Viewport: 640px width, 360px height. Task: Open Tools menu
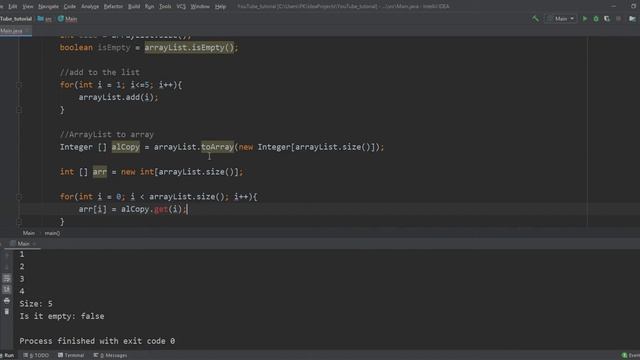pyautogui.click(x=165, y=7)
